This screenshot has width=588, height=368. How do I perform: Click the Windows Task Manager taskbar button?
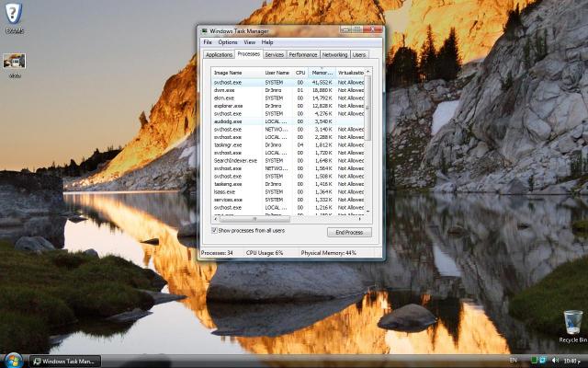65,361
